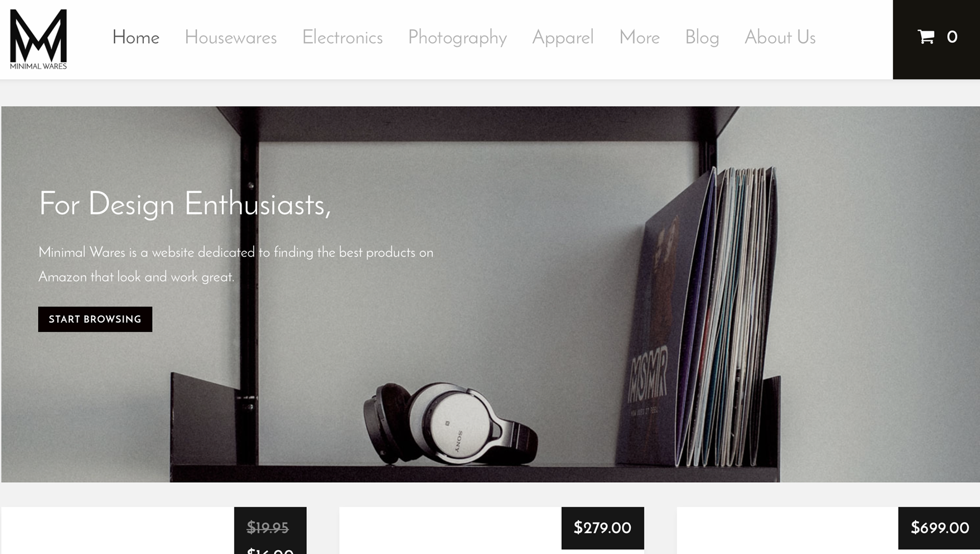Visit the Blog page

click(702, 38)
